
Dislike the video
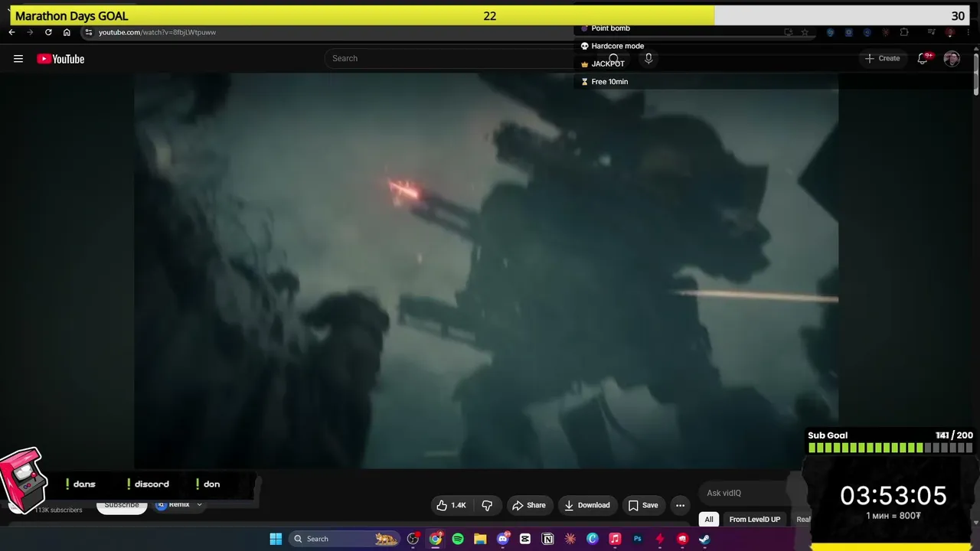click(x=487, y=505)
